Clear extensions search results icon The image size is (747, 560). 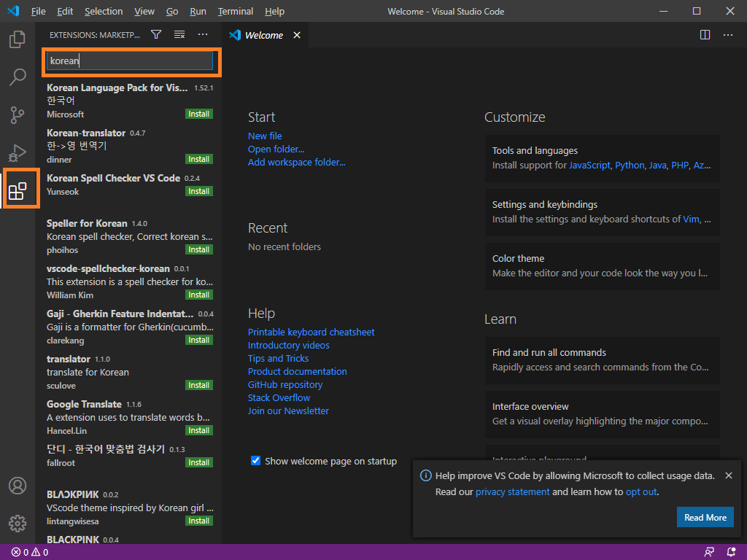179,34
